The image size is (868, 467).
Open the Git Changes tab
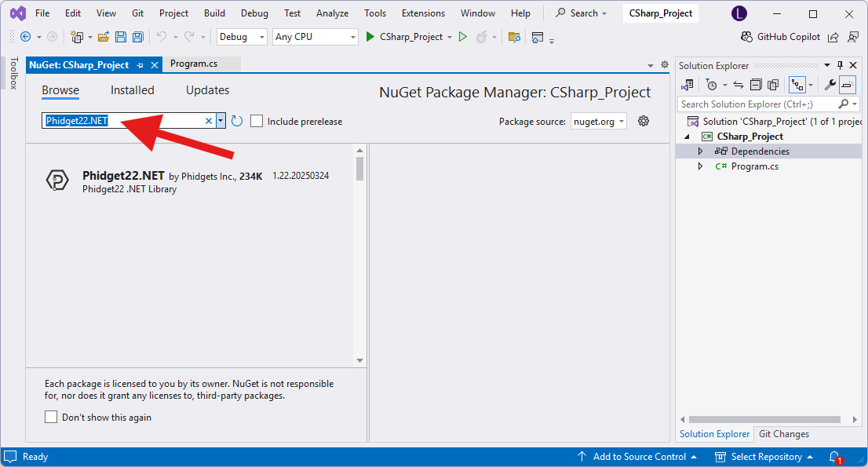point(784,434)
